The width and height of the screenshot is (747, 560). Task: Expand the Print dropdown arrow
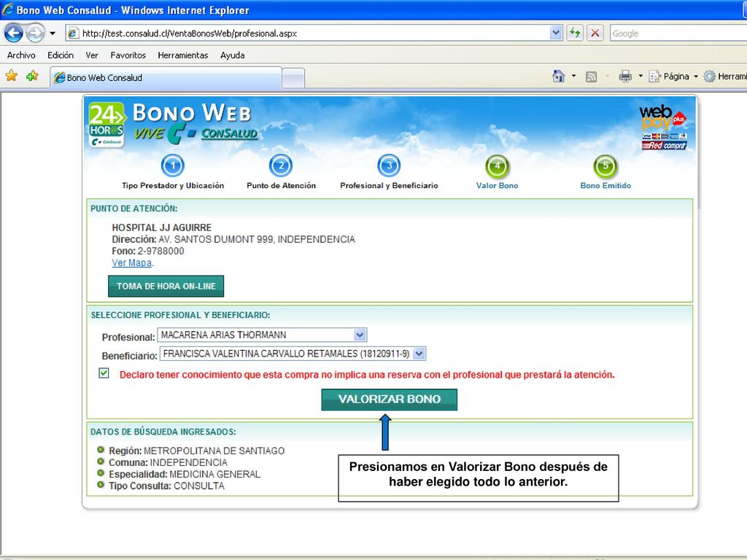640,76
